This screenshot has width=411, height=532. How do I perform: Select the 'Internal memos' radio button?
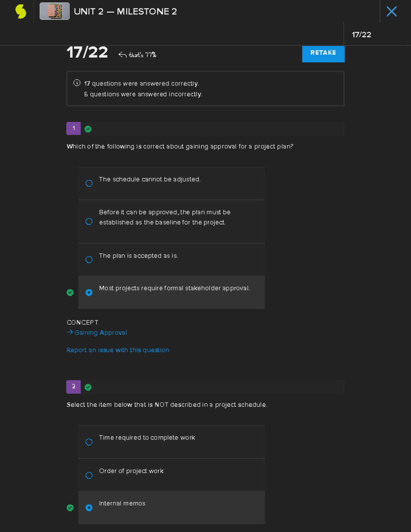pos(89,508)
